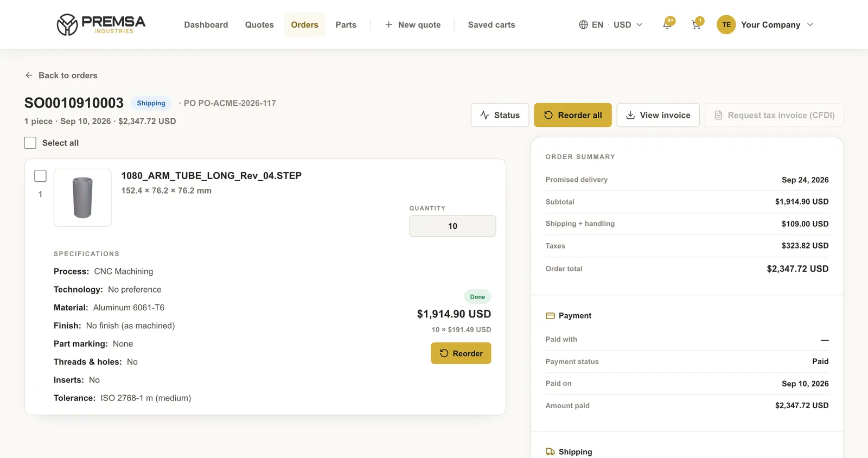
Task: Click the Order total $2,347.72 USD value
Action: click(797, 269)
